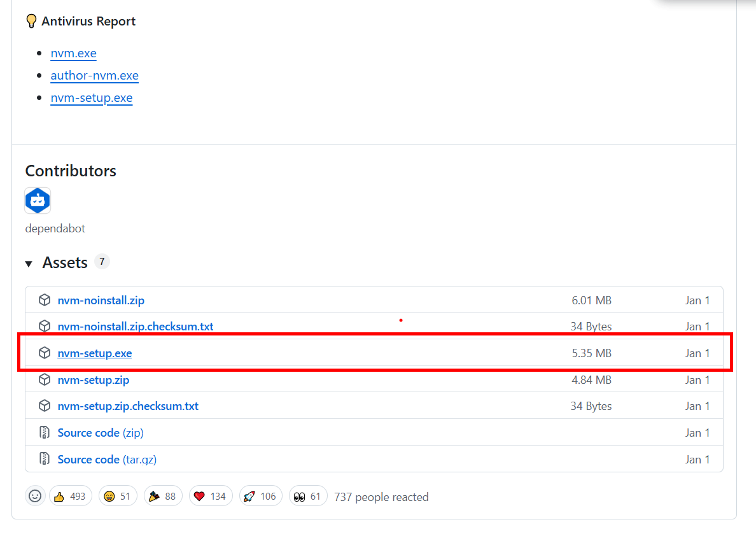The height and width of the screenshot is (536, 756).
Task: Open the smiley add-reaction picker
Action: tap(35, 497)
